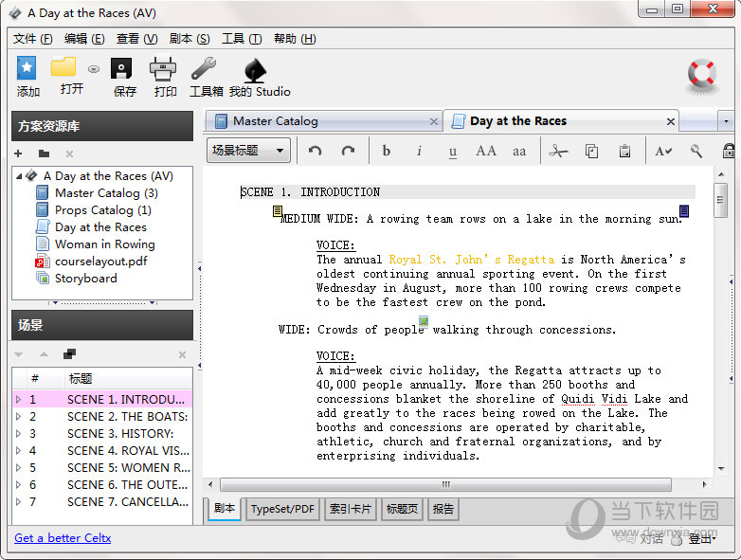The image size is (741, 560).
Task: Click the 添加 (Add) star icon
Action: coord(27,68)
